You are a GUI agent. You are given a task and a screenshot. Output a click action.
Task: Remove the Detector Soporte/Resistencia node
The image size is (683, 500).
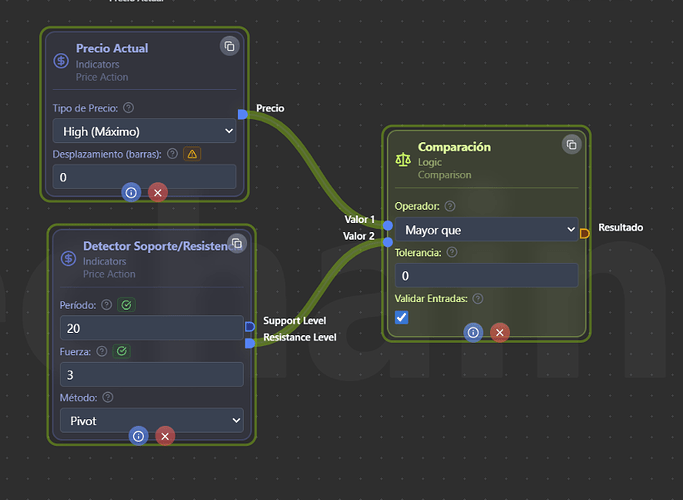pyautogui.click(x=165, y=435)
